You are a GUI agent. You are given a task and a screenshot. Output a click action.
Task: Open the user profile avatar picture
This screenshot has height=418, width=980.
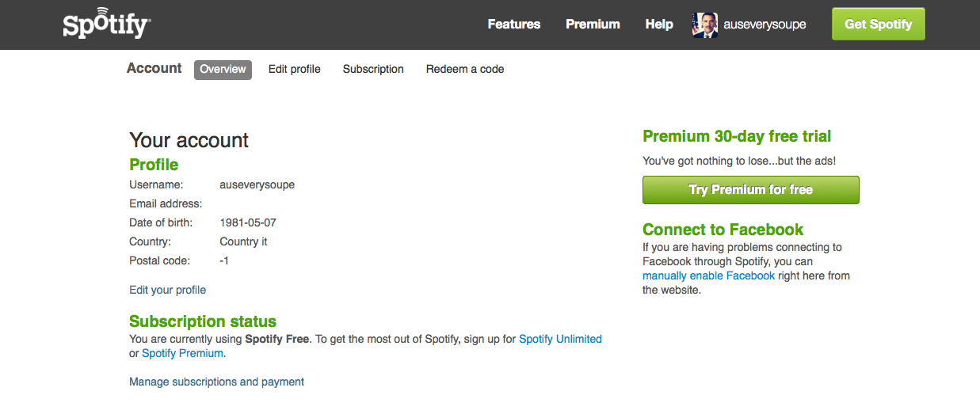coord(705,25)
